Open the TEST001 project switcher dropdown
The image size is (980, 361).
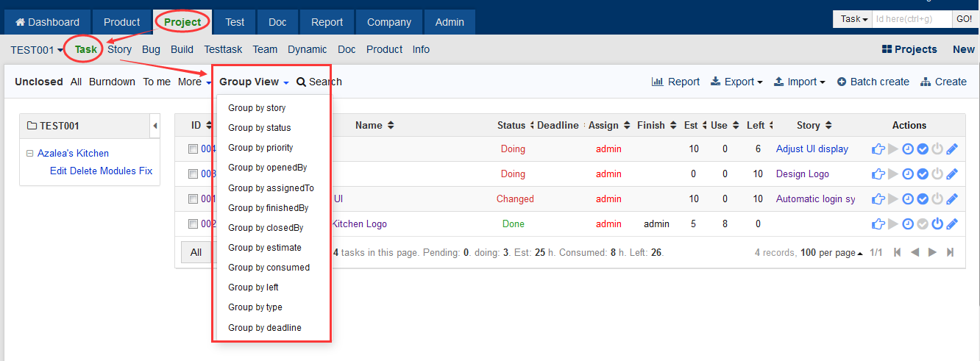click(37, 50)
